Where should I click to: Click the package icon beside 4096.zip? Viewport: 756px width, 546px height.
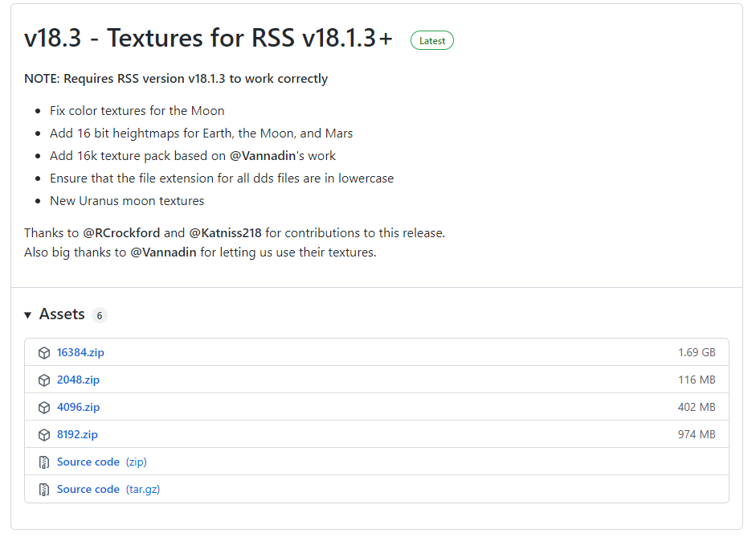tap(44, 408)
